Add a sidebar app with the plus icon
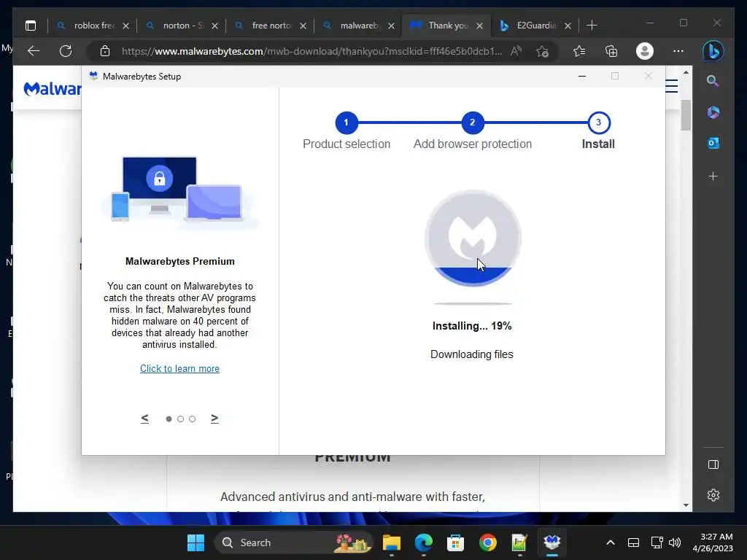 [x=713, y=176]
